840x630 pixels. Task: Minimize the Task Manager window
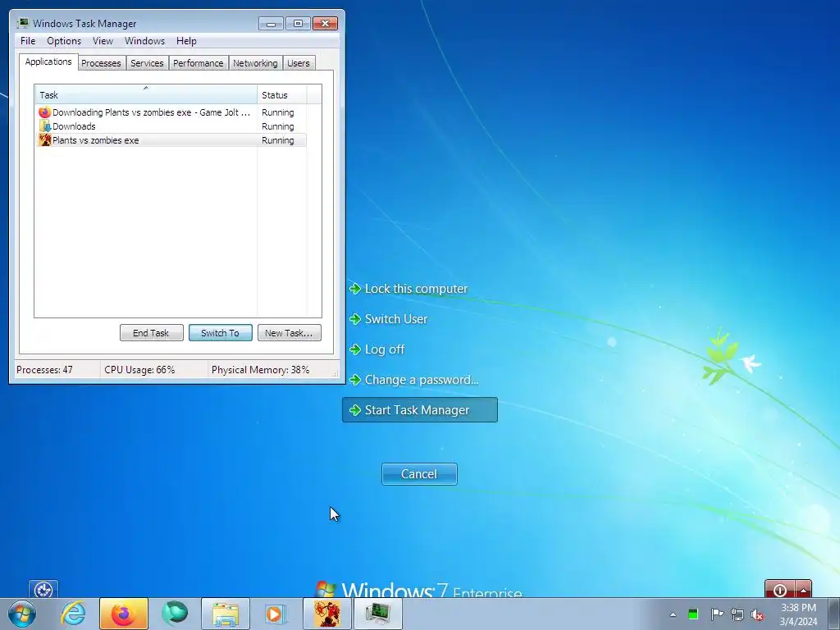coord(271,24)
